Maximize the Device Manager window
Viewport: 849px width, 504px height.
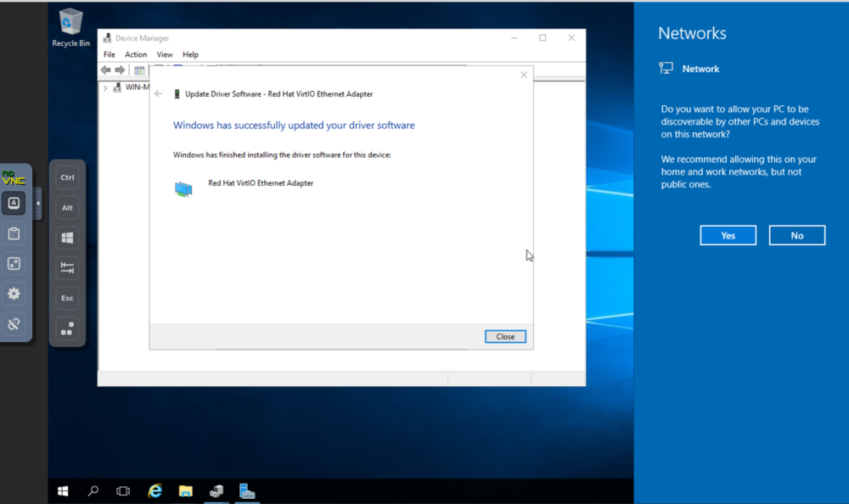point(543,38)
